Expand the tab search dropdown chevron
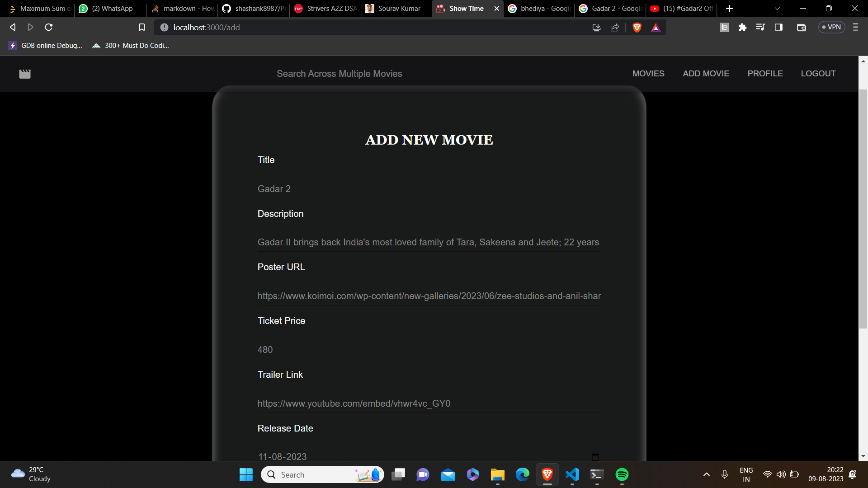 click(x=777, y=9)
